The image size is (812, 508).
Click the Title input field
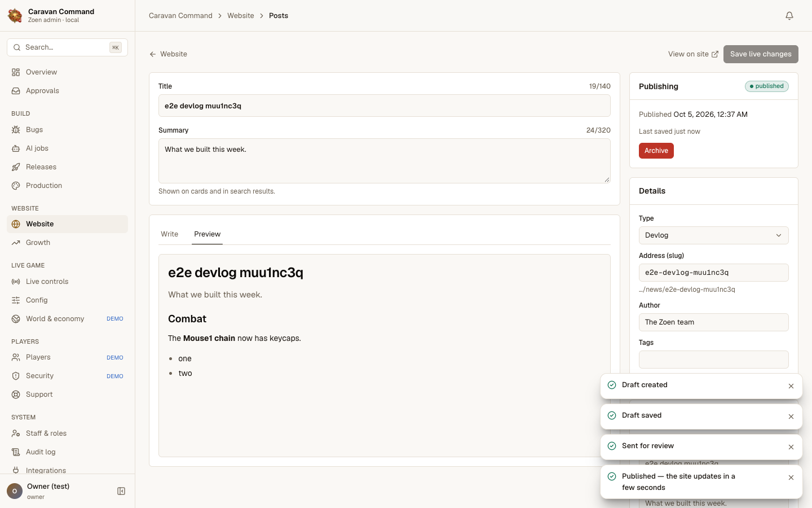click(385, 106)
